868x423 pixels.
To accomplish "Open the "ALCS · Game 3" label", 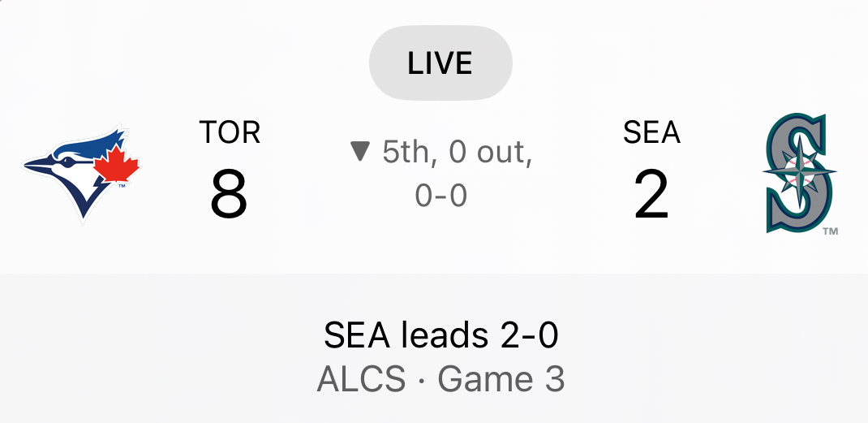I will coord(440,379).
